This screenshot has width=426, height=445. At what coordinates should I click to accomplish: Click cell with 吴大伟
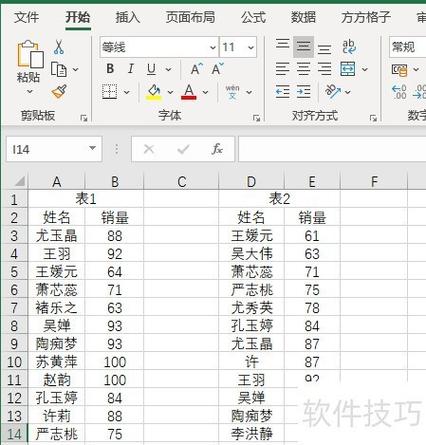(252, 254)
